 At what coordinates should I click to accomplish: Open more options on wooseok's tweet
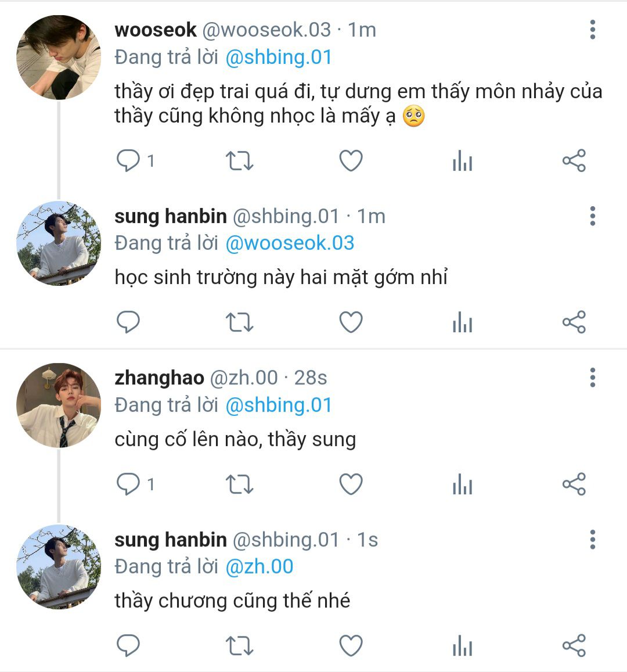tap(593, 30)
